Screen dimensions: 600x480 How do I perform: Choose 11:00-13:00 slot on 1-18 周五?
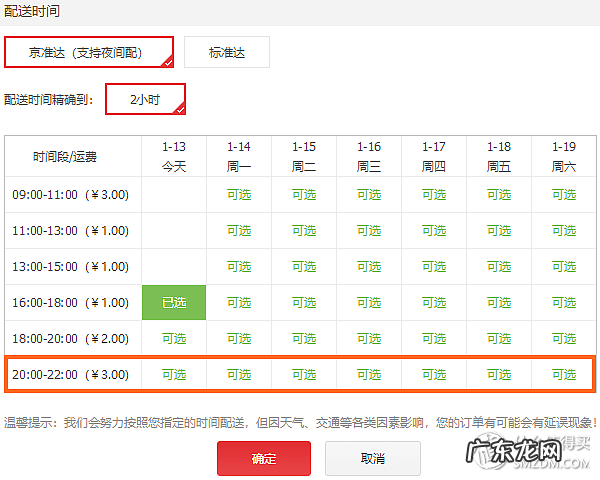pyautogui.click(x=499, y=230)
